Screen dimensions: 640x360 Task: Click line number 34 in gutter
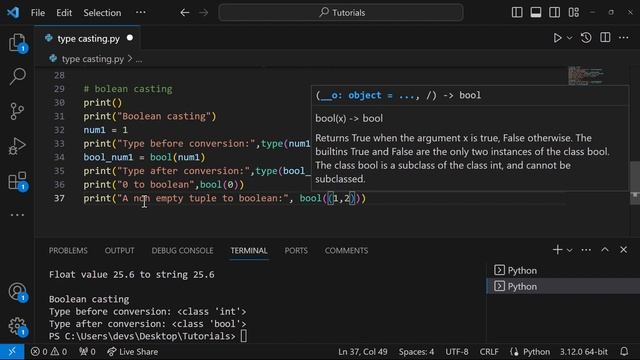pos(59,157)
